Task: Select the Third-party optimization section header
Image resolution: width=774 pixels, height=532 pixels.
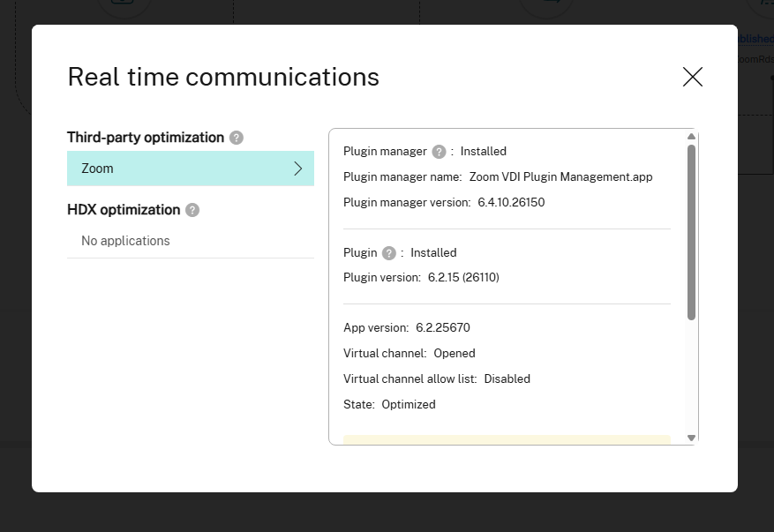Action: [x=145, y=138]
